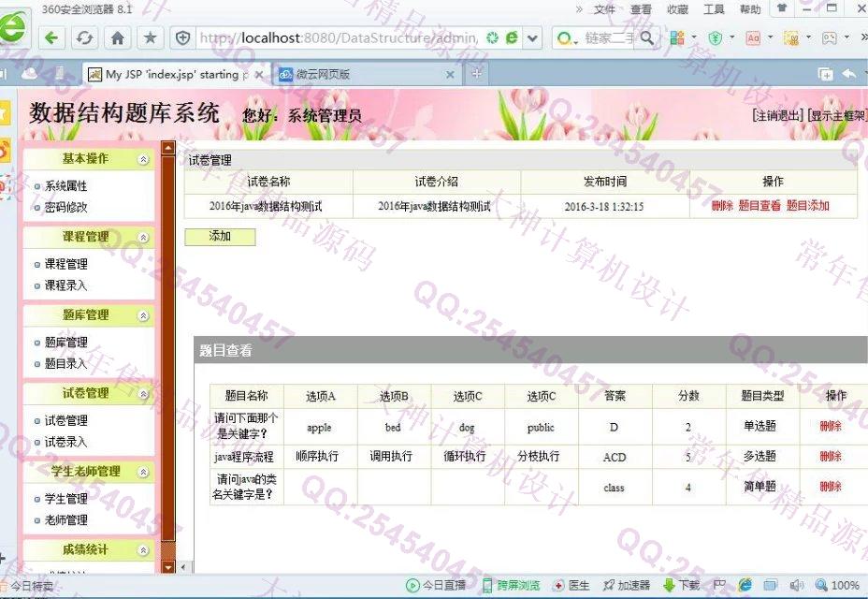
Task: Click the search magnifier icon
Action: pos(647,38)
